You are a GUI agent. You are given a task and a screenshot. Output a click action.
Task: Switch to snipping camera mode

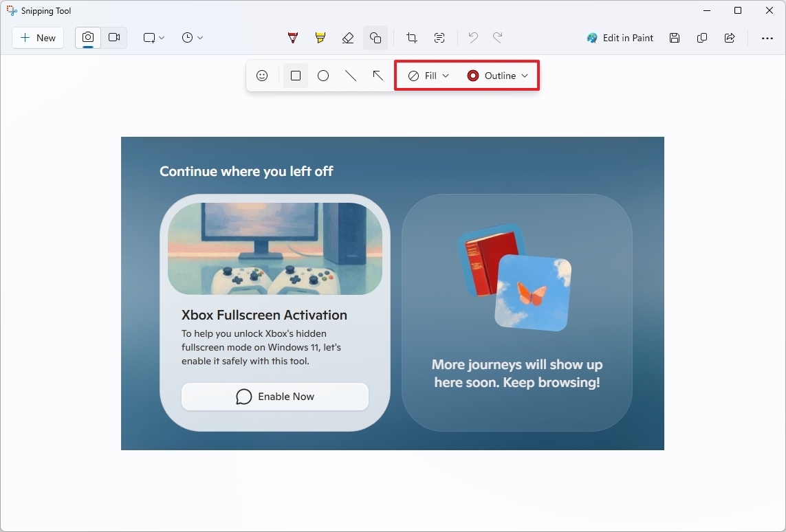[x=87, y=38]
